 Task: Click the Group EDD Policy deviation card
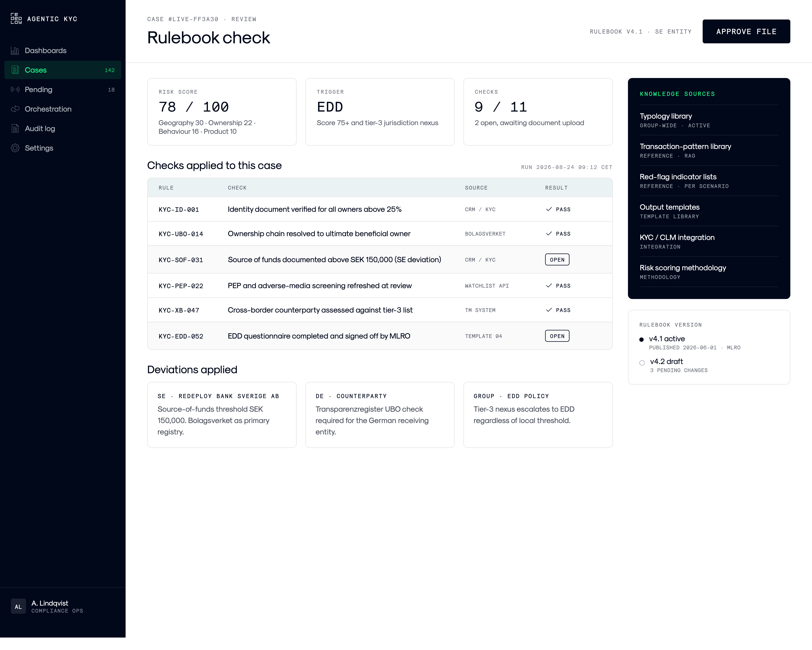(x=538, y=415)
